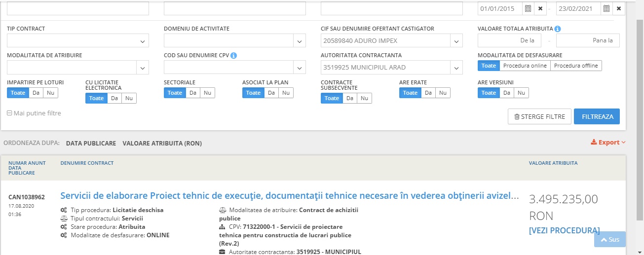Open Autoritatea Contractanta dropdown arrow

(456, 68)
